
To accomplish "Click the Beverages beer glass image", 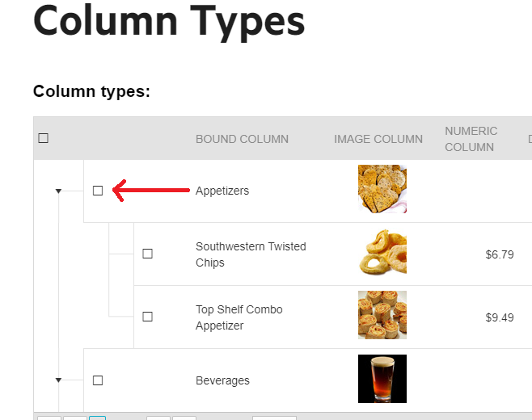I will tap(382, 379).
